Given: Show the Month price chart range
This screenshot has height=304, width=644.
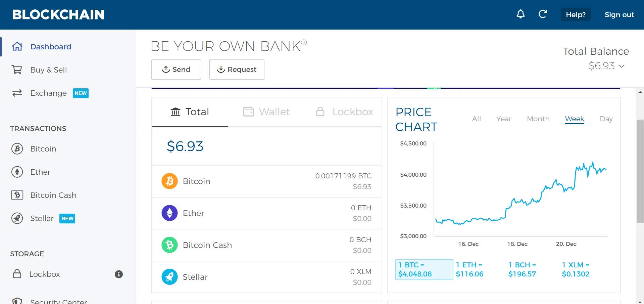Looking at the screenshot, I should click(x=538, y=119).
